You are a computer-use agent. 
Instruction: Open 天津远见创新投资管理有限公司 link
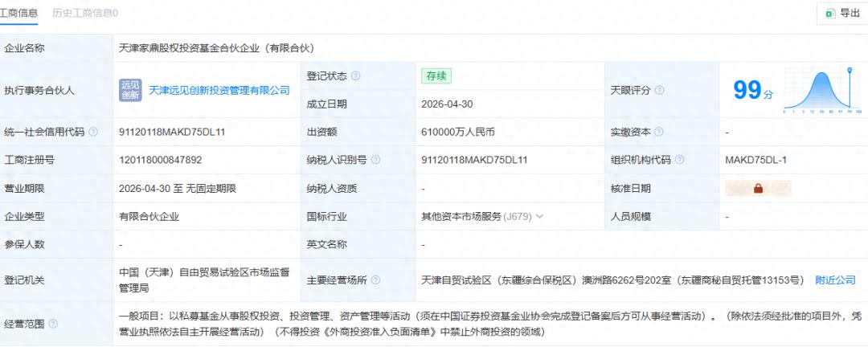pyautogui.click(x=219, y=90)
